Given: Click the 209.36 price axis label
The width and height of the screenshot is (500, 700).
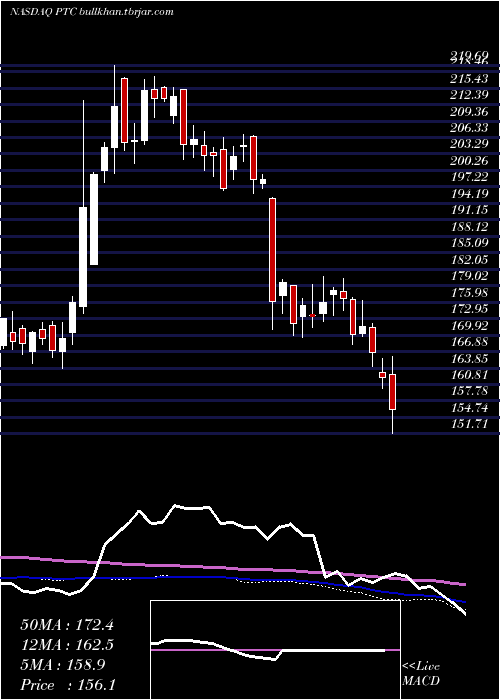Looking at the screenshot, I should click(x=469, y=112).
